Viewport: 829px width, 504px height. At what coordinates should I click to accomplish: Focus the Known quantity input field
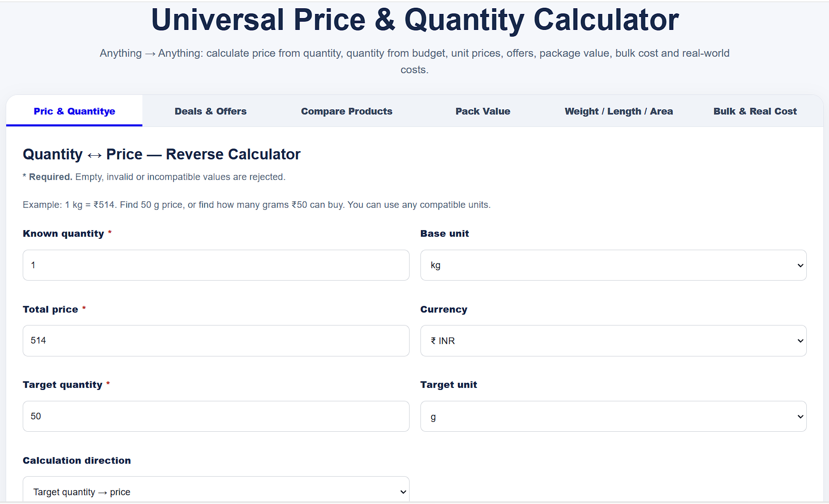pyautogui.click(x=216, y=265)
